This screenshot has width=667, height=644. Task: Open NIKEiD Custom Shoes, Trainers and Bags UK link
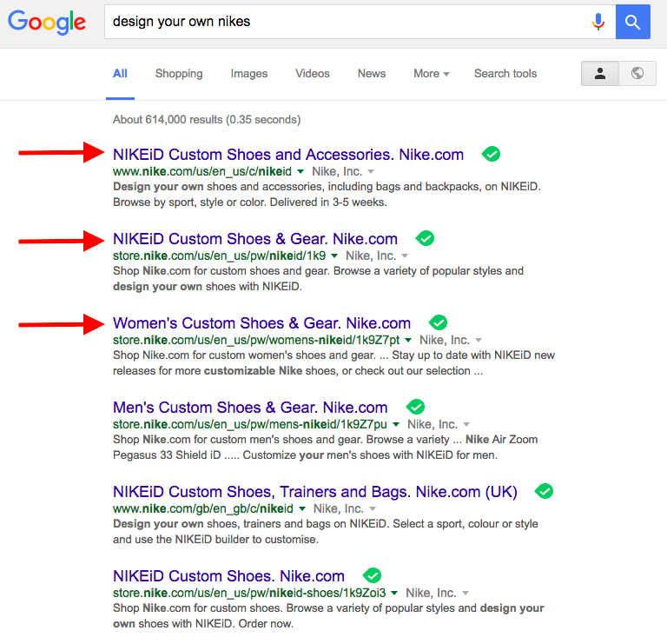click(315, 492)
